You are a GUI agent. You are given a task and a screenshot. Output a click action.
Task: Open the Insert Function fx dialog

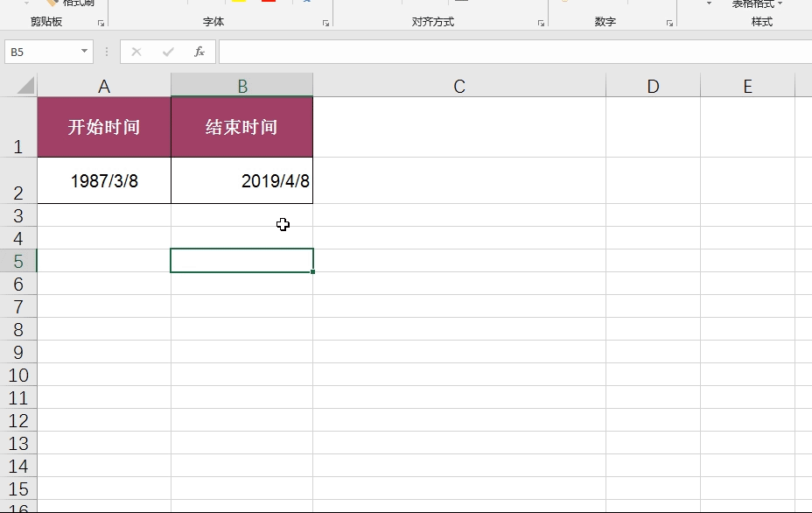click(199, 51)
